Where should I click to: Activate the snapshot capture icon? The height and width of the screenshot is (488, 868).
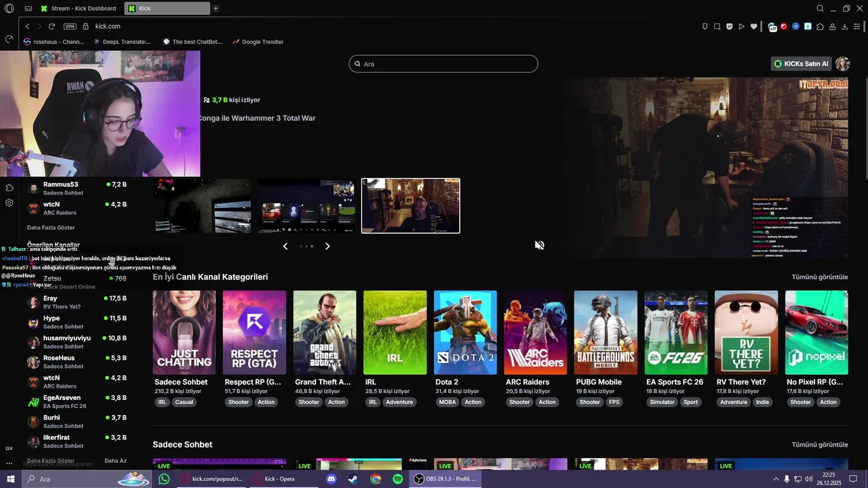pyautogui.click(x=717, y=26)
